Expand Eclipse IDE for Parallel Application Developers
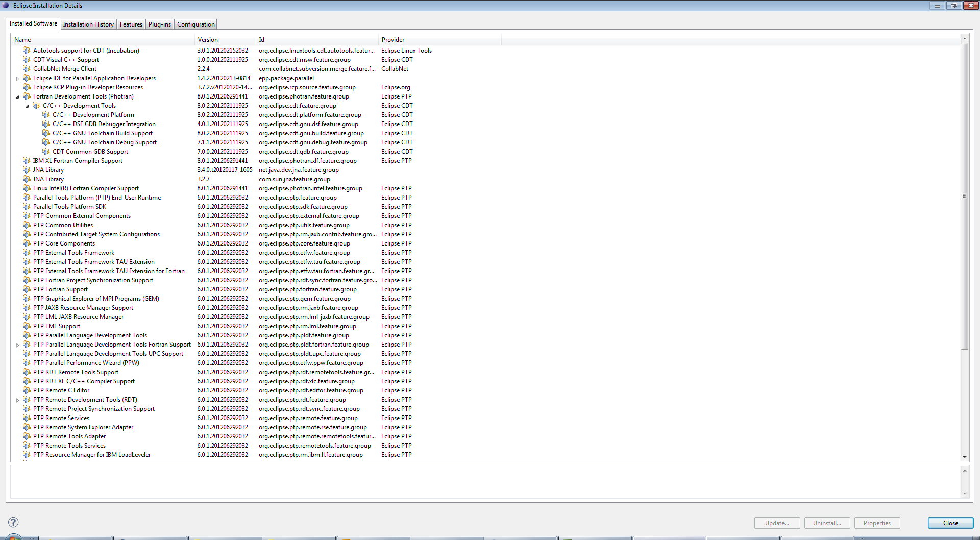Viewport: 980px width, 540px height. (x=17, y=79)
